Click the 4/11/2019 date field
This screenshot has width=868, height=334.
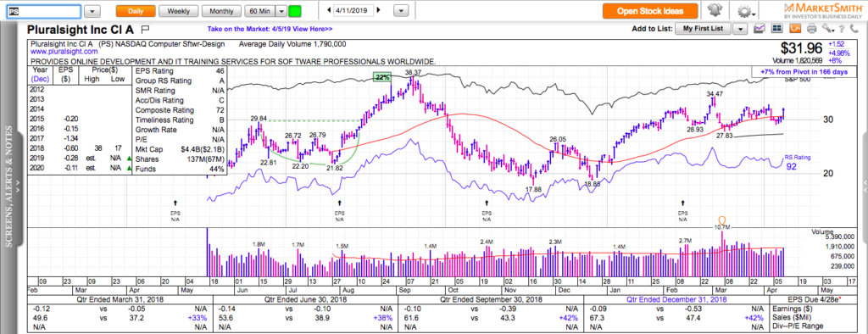click(x=354, y=10)
